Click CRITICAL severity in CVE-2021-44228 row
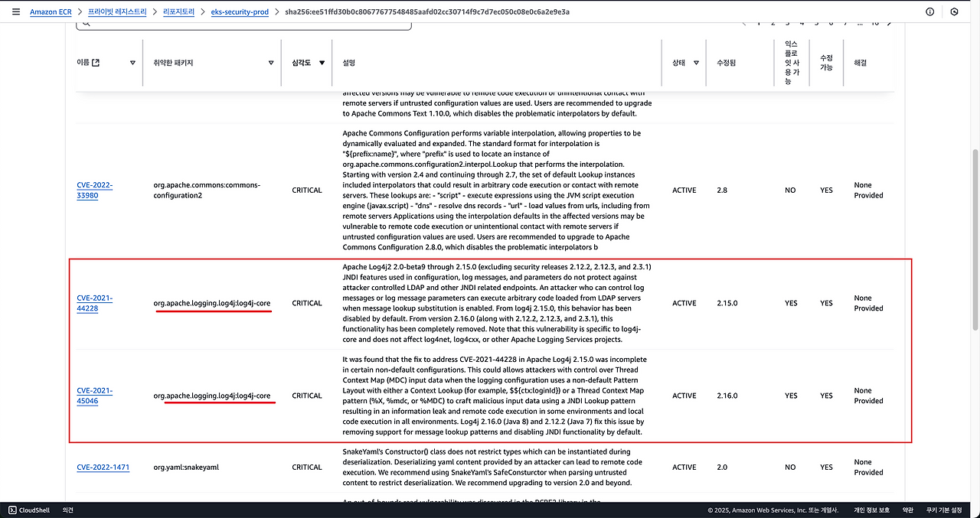980x518 pixels. (x=307, y=303)
